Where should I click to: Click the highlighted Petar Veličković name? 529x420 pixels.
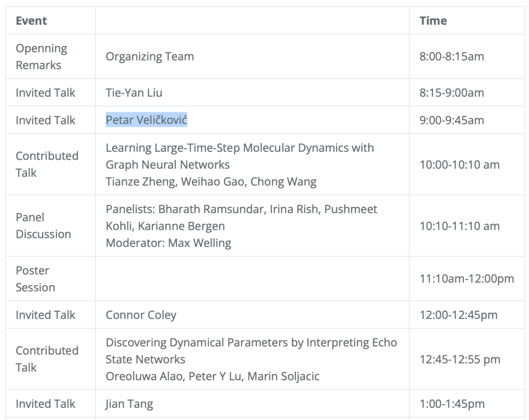point(146,120)
